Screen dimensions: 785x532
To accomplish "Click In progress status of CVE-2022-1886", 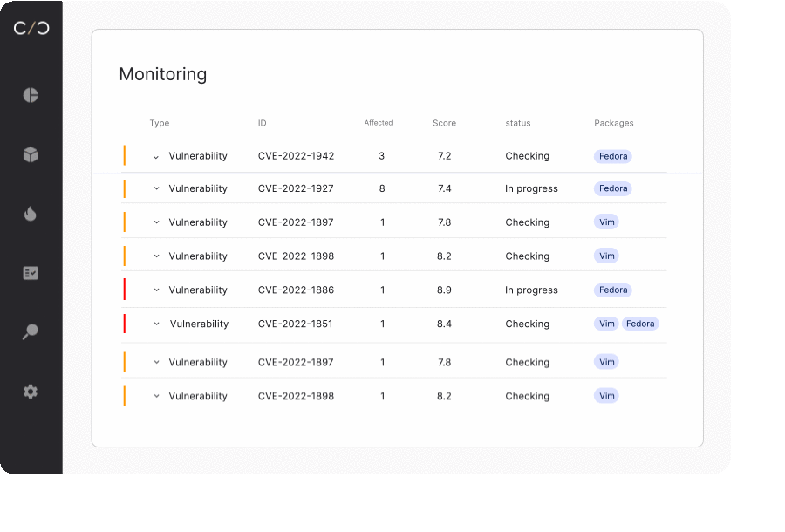I will [x=531, y=290].
